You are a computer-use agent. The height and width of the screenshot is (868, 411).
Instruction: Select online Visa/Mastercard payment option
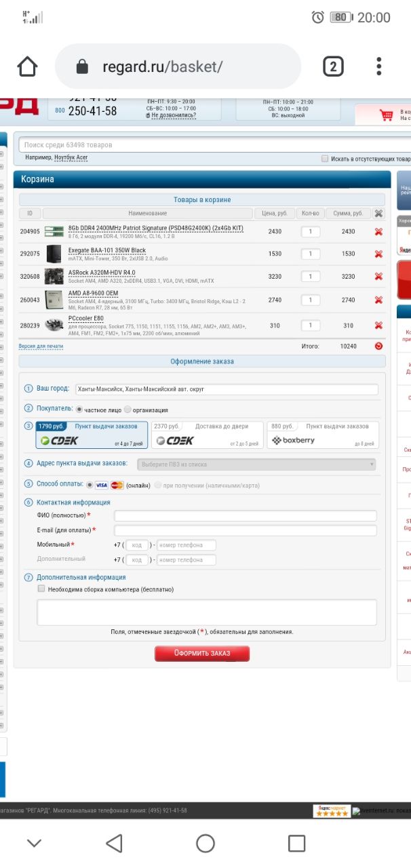click(90, 485)
